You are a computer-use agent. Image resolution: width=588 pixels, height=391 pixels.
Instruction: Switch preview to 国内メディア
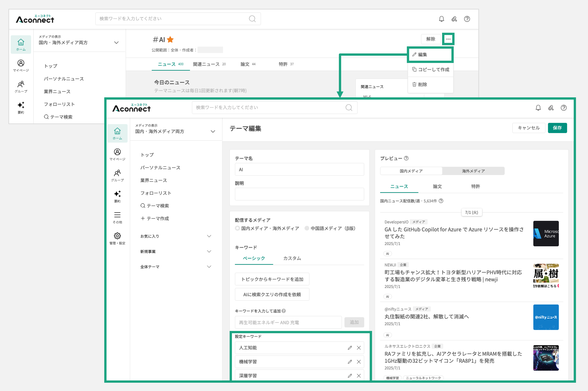[x=411, y=171]
